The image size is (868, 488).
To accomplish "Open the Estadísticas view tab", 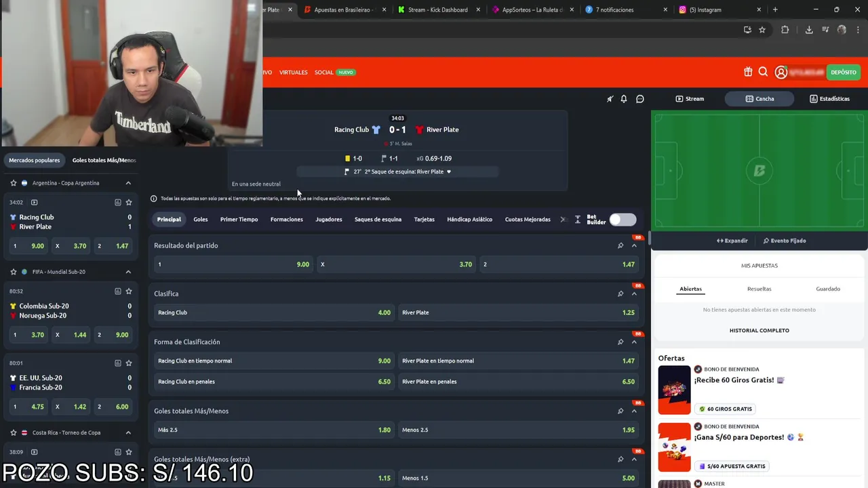I will coord(829,99).
